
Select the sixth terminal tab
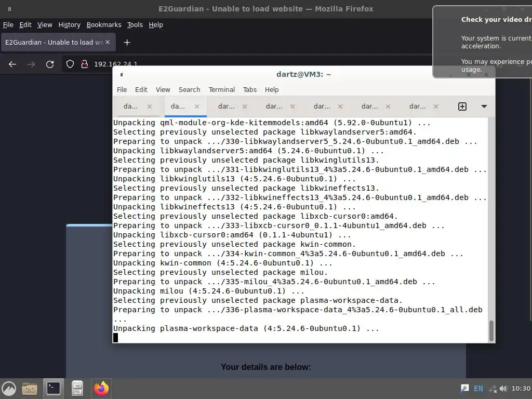click(370, 107)
